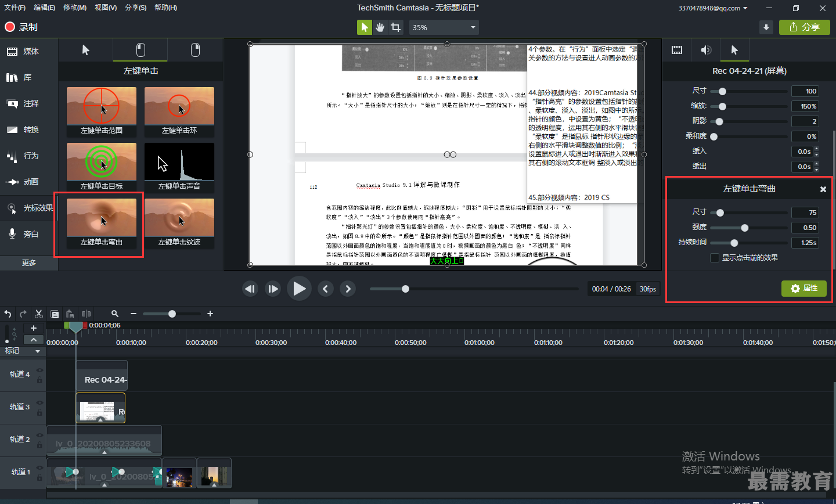Toggle the lock of 轨道 2
Image resolution: width=836 pixels, height=504 pixels.
tap(39, 445)
